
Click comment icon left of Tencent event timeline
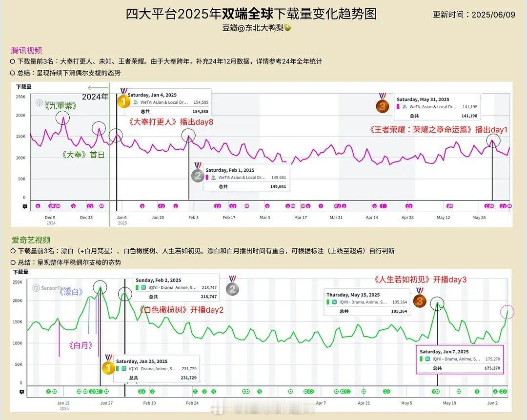coord(25,206)
